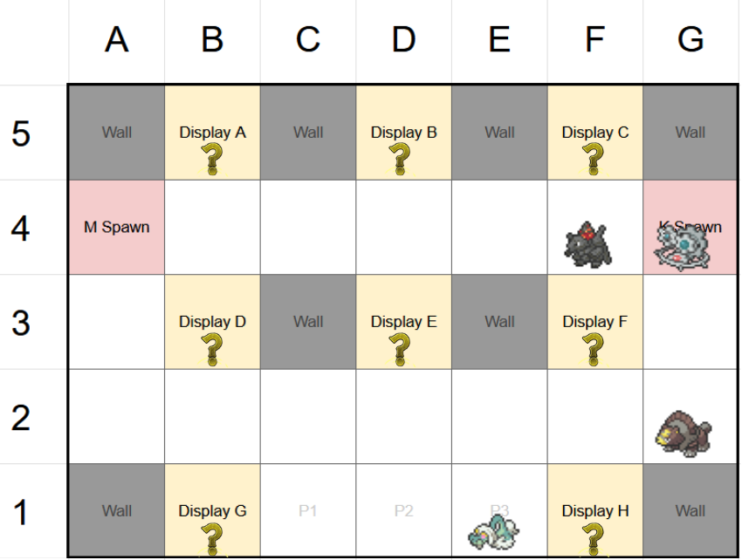Click the question mark in Display D
This screenshot has width=742, height=560.
coord(212,348)
